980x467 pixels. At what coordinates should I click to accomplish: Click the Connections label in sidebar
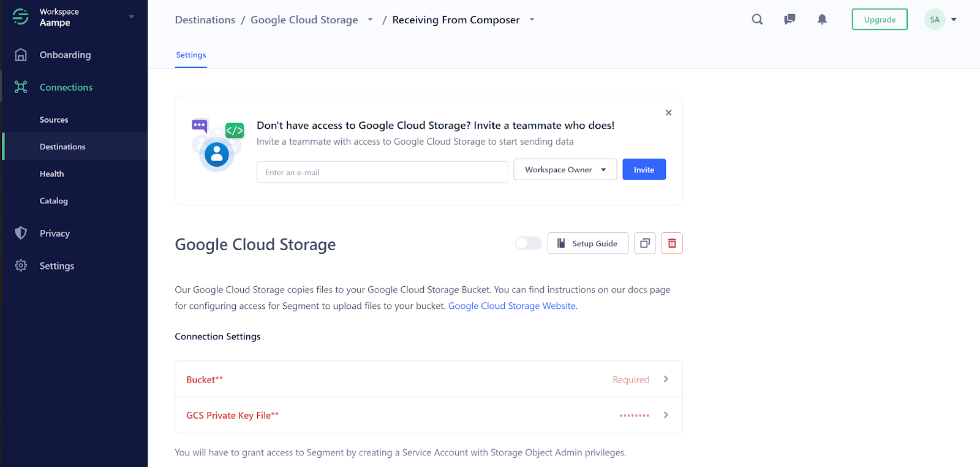[x=66, y=87]
